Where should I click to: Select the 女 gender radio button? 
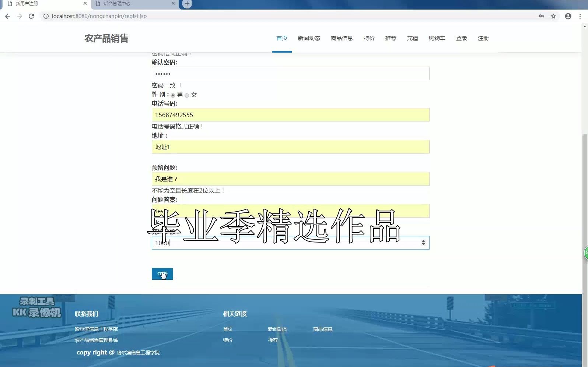click(187, 95)
